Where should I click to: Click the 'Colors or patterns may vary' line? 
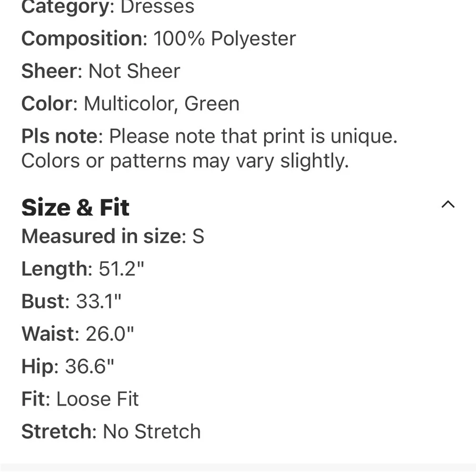[185, 160]
